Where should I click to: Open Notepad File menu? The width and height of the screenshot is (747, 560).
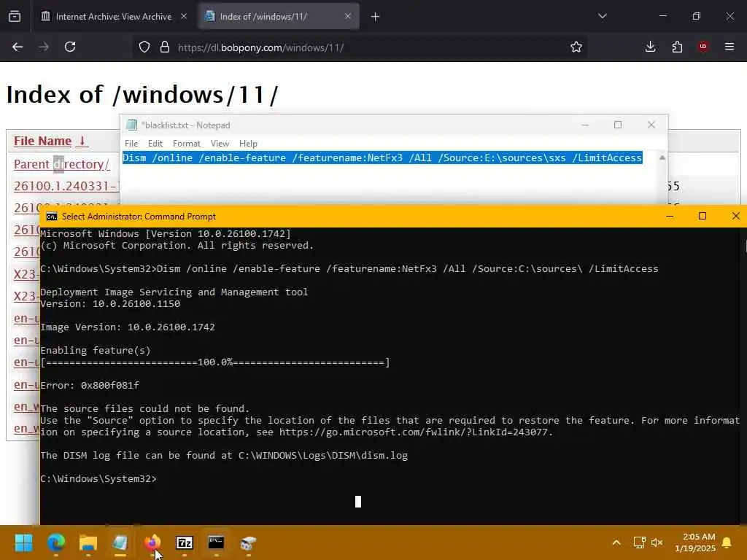131,144
